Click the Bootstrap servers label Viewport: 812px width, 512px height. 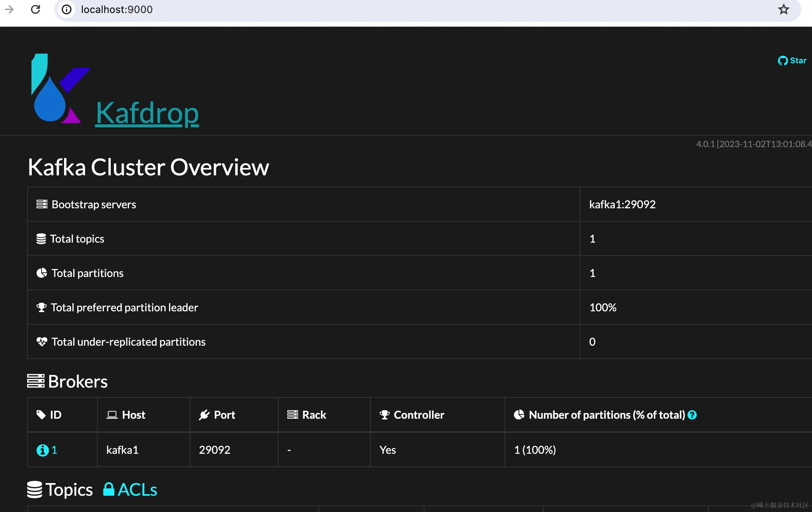click(x=94, y=204)
